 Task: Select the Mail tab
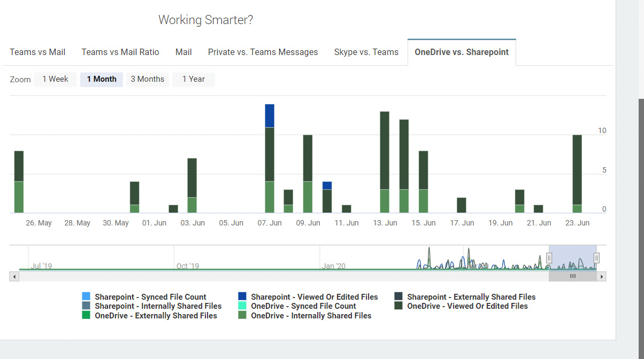coord(183,52)
